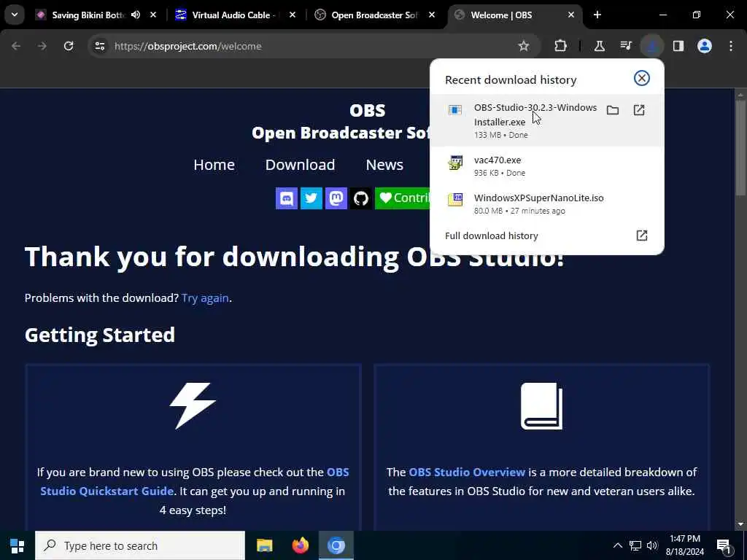This screenshot has height=560, width=747.
Task: Click the Chrome taskbar icon
Action: tap(336, 545)
